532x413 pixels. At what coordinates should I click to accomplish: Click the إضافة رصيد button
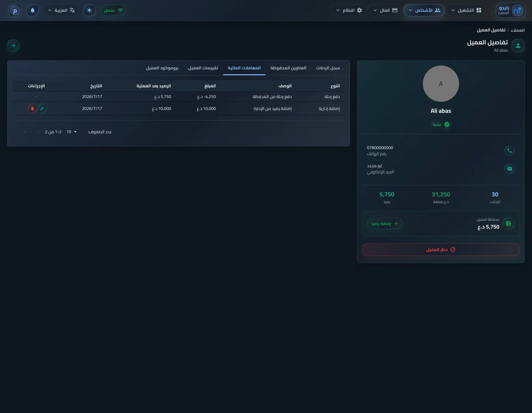385,224
